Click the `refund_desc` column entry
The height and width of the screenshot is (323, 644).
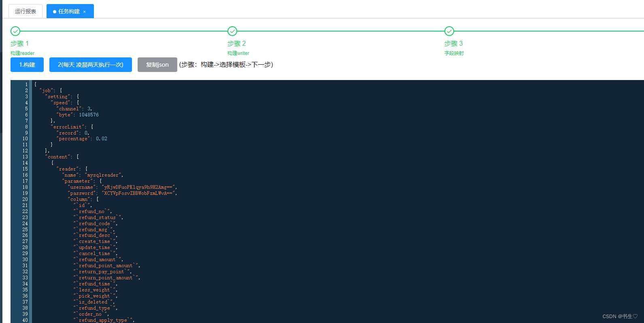[x=95, y=235]
